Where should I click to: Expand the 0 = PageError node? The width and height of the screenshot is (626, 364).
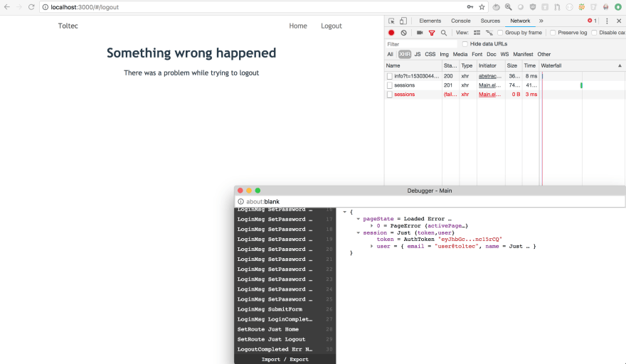(372, 226)
